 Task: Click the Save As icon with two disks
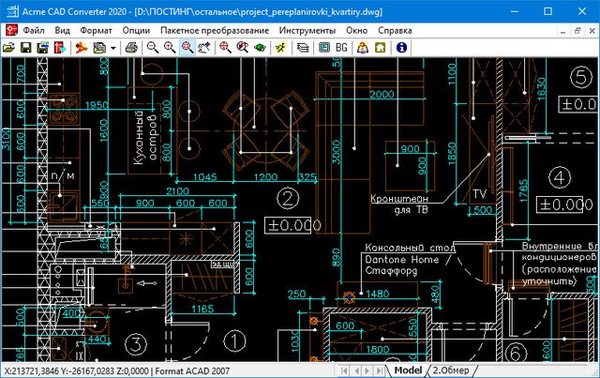coord(43,48)
